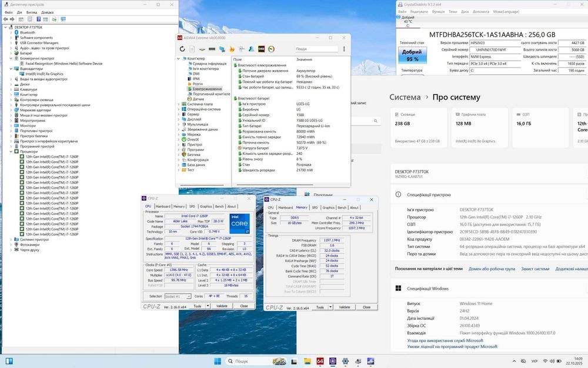Open the Функція menu in CrystalDiskInfo

coord(438,12)
